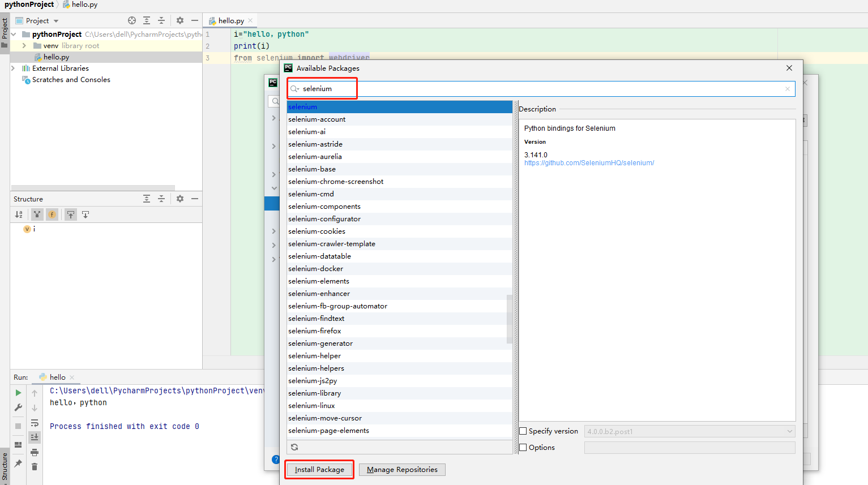Toggle show fields filter in Structure
868x485 pixels.
pos(52,214)
